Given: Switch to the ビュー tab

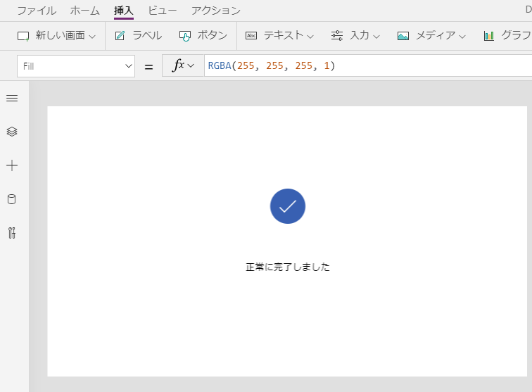Looking at the screenshot, I should pos(162,11).
